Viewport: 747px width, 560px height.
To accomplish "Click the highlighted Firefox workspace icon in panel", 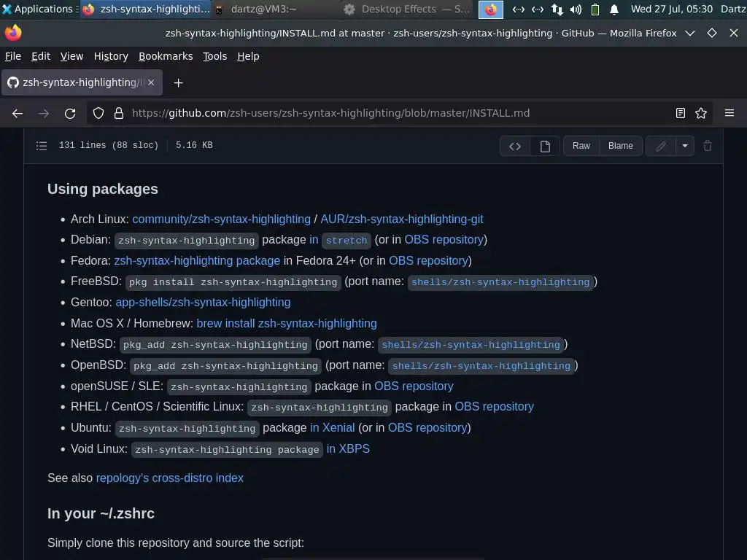I will [491, 9].
